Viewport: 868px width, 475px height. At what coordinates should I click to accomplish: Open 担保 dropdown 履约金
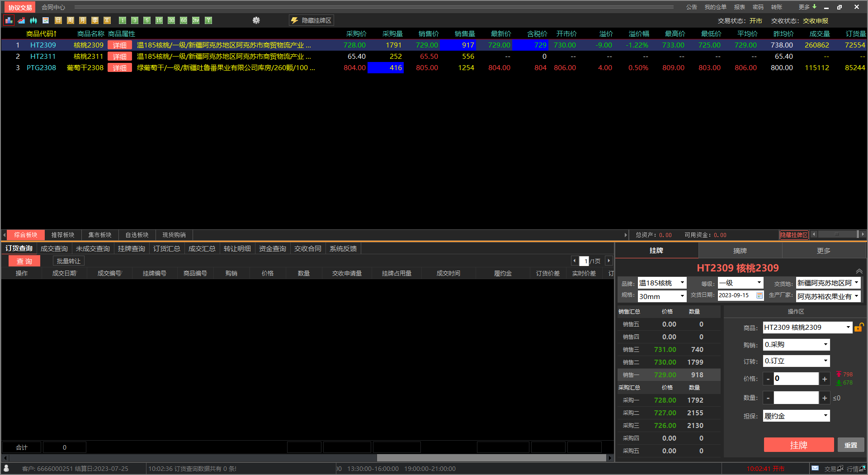[x=797, y=416]
